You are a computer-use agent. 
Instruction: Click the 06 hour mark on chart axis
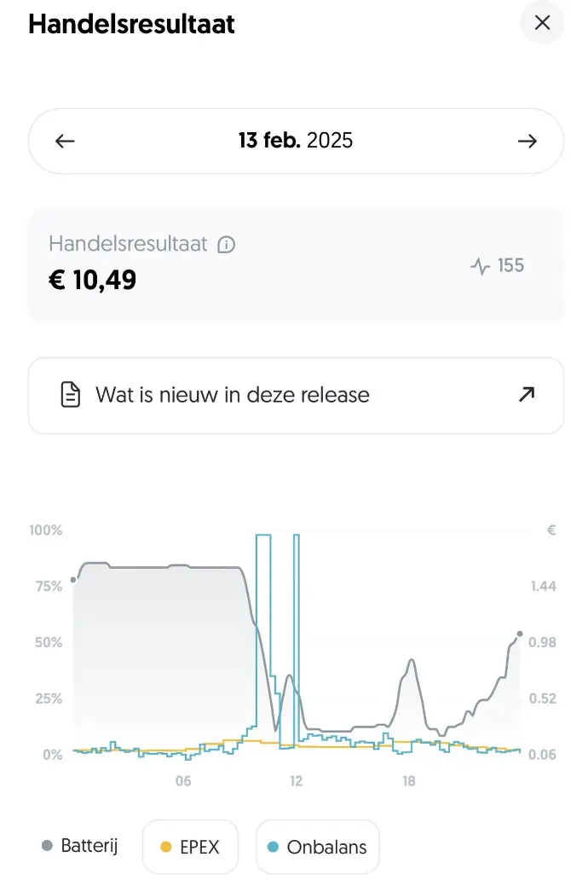(183, 781)
